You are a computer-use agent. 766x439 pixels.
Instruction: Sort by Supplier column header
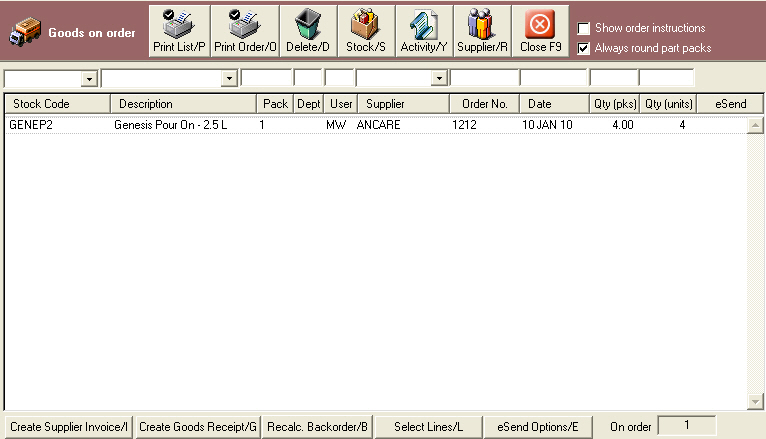click(404, 104)
